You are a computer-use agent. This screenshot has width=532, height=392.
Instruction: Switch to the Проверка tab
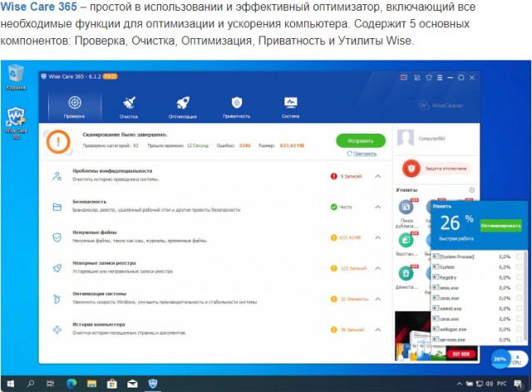pyautogui.click(x=75, y=107)
